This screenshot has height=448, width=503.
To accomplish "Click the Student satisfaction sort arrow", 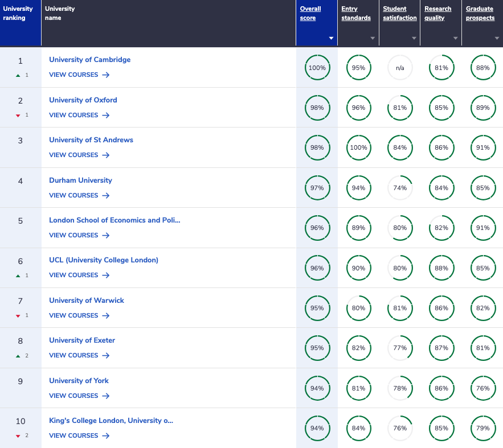I will 414,38.
